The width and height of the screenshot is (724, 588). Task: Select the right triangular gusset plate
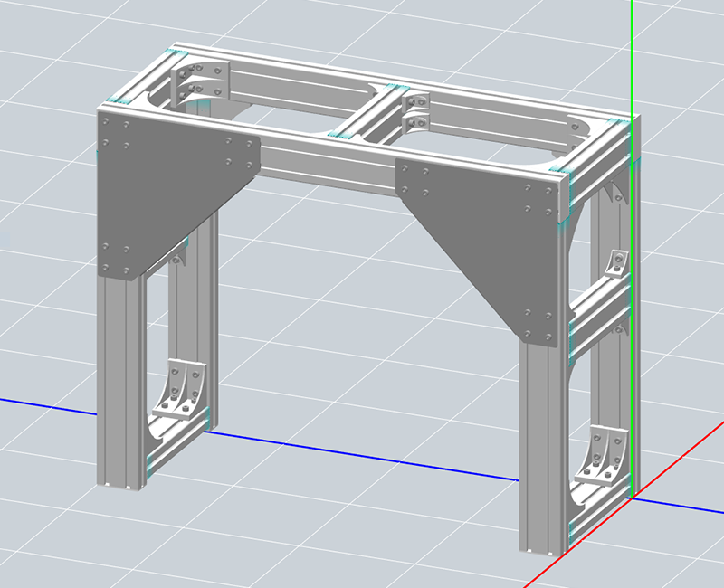489,226
